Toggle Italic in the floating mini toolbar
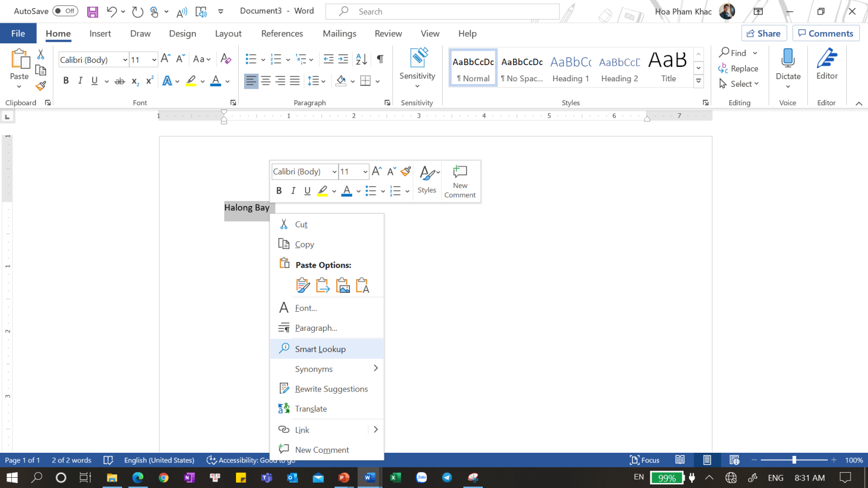This screenshot has width=868, height=488. point(293,190)
